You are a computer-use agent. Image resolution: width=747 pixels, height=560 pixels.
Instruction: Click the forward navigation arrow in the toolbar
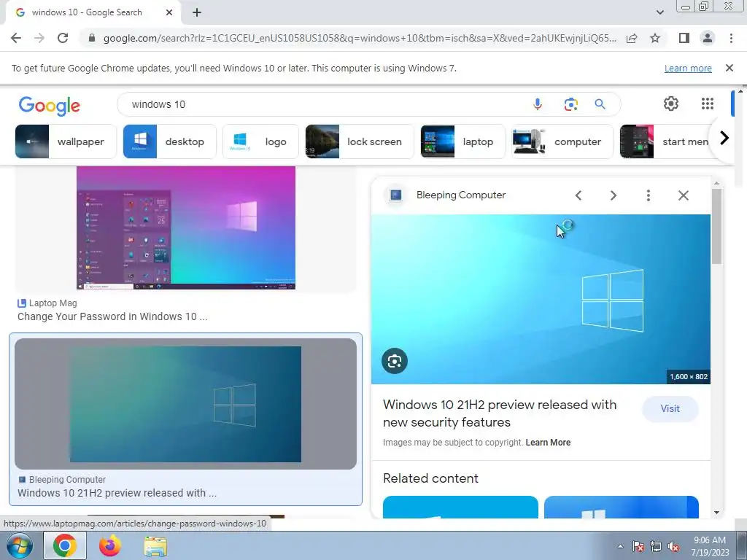point(39,38)
